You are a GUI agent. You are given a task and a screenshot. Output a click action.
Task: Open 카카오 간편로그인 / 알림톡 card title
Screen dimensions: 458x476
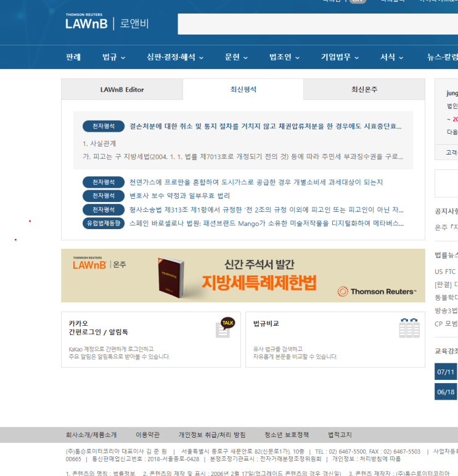(x=98, y=328)
